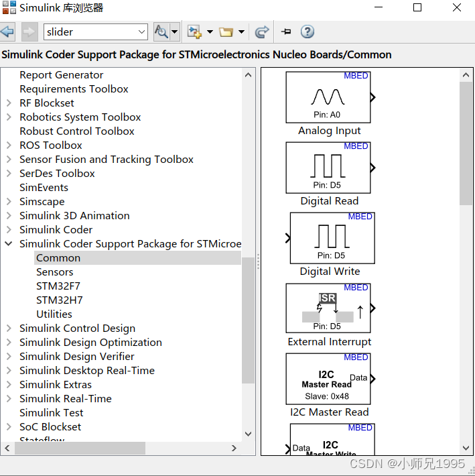This screenshot has width=475, height=476.
Task: Select the Simscape library label
Action: pos(42,202)
